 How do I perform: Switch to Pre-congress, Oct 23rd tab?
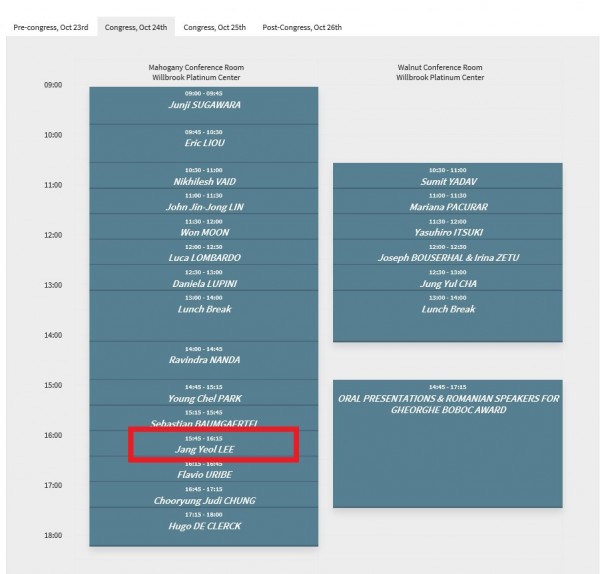(x=51, y=27)
